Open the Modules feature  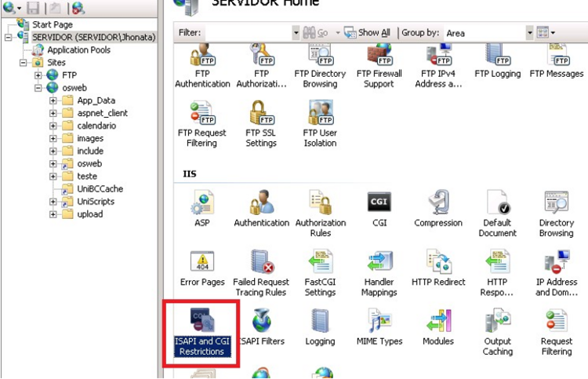coord(438,327)
